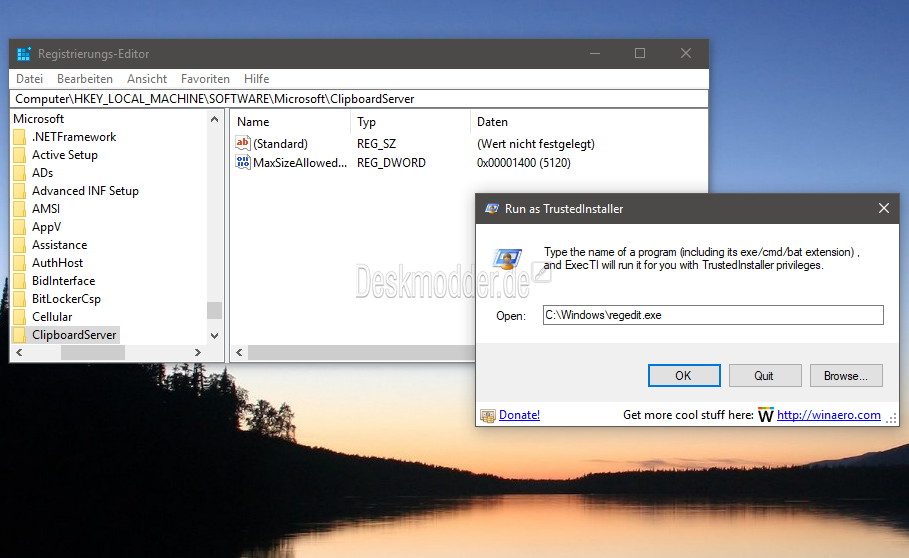Screen dimensions: 909x558
Task: Click the Donate icon beside the link
Action: coord(488,416)
